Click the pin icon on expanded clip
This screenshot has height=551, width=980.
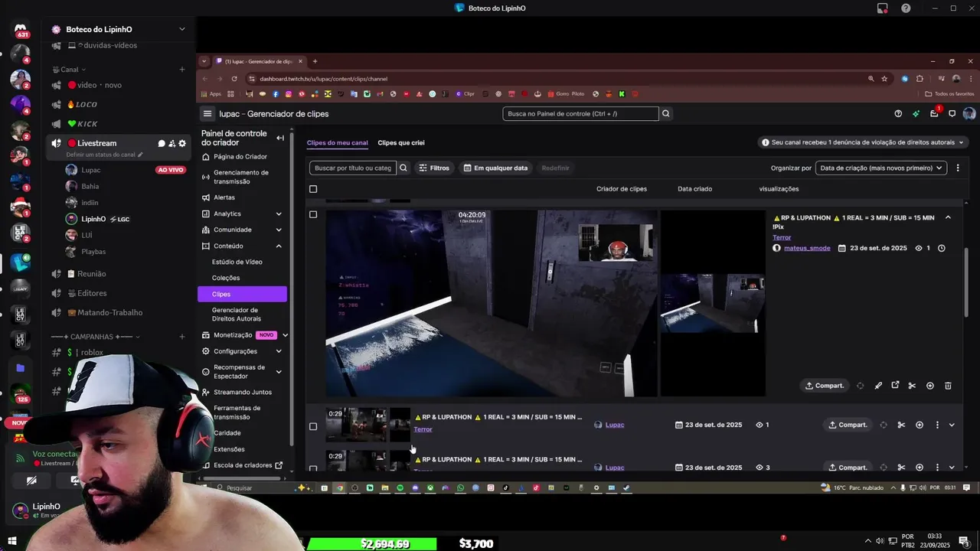[x=878, y=386]
